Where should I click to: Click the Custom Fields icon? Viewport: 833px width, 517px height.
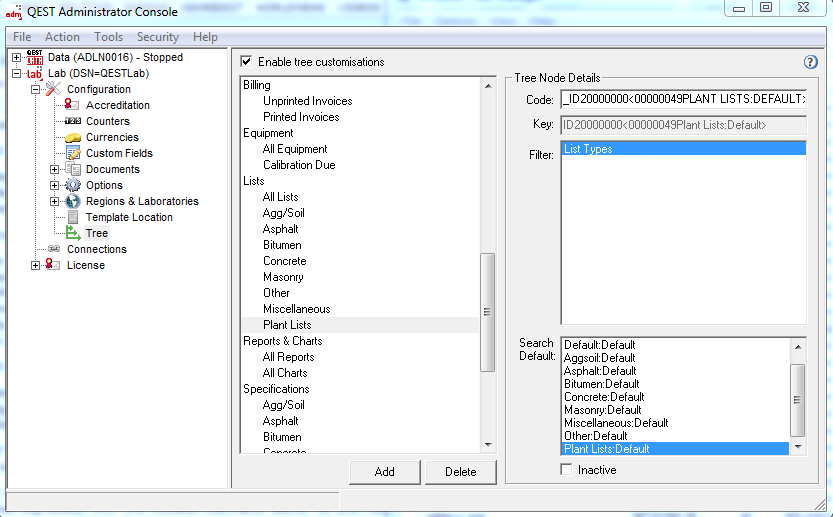[x=72, y=153]
